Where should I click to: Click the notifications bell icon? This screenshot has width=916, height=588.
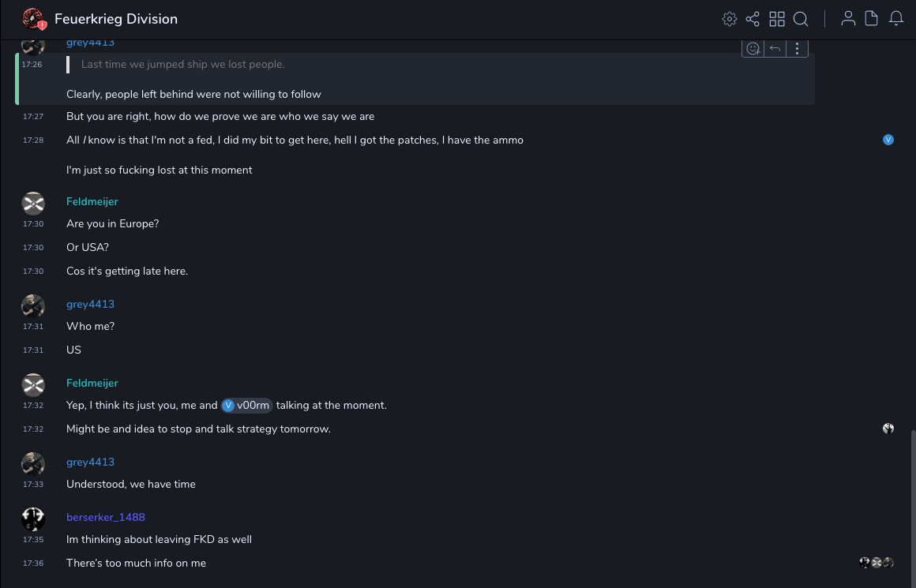[x=896, y=19]
